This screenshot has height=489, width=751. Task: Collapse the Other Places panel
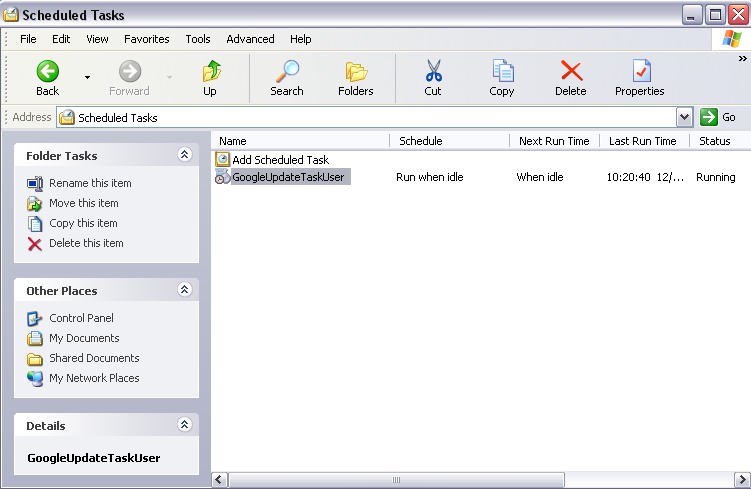tap(185, 290)
